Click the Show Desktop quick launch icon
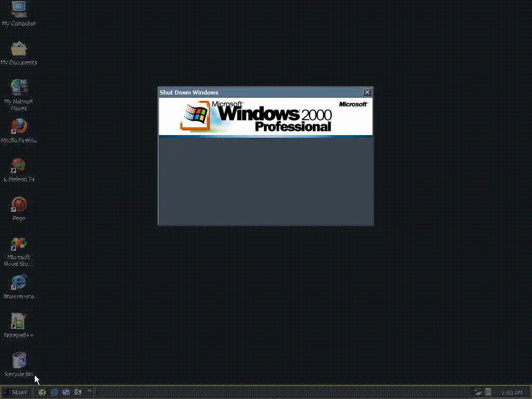The width and height of the screenshot is (532, 399). [42, 392]
